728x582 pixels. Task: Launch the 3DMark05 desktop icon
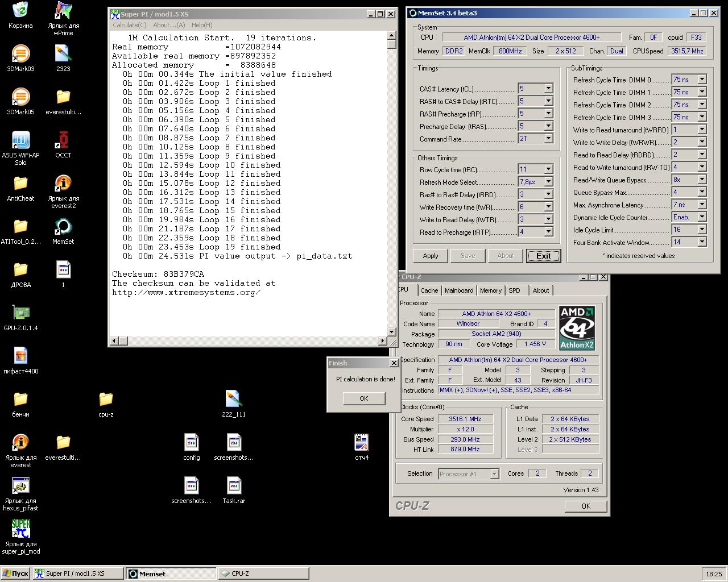pyautogui.click(x=20, y=97)
